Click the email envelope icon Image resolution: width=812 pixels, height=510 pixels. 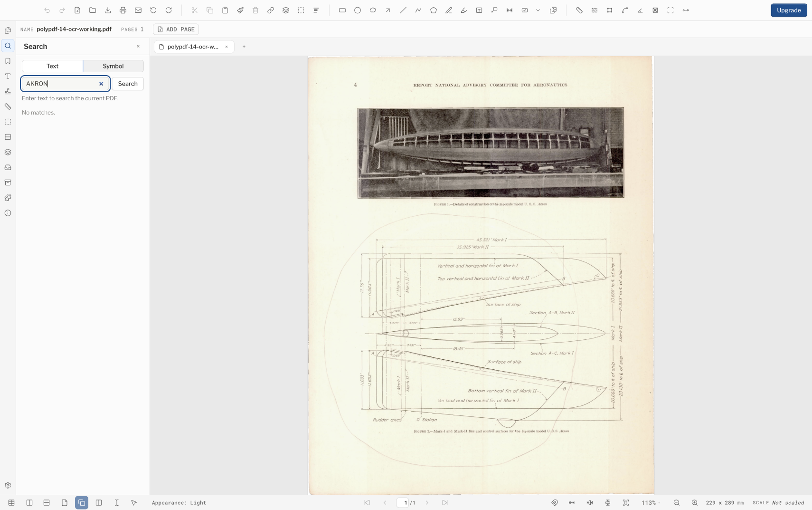click(138, 10)
